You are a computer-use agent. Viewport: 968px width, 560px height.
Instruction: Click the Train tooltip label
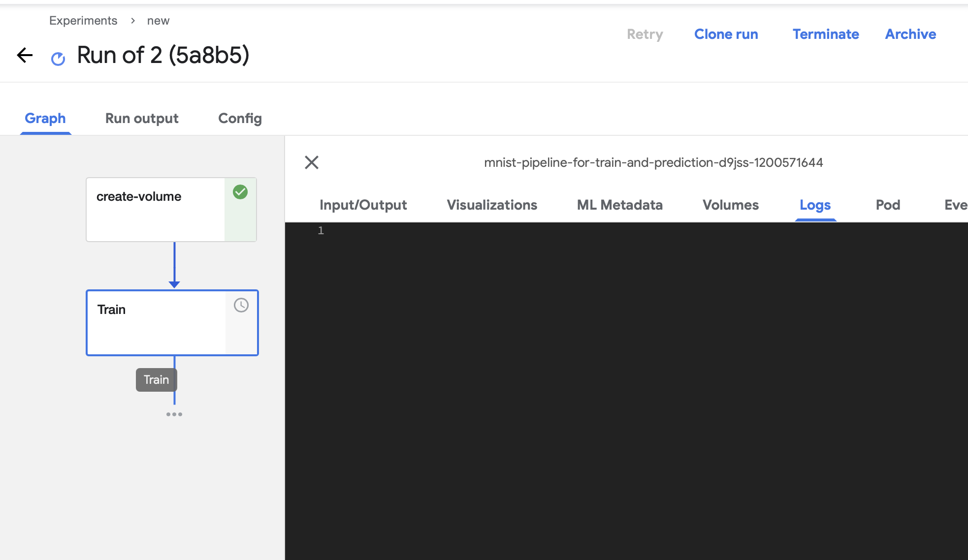click(x=157, y=380)
